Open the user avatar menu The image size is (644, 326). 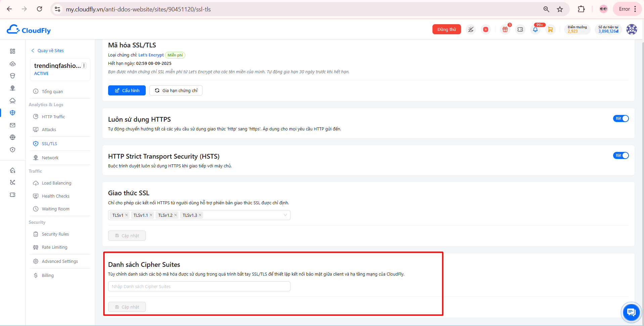click(x=632, y=29)
